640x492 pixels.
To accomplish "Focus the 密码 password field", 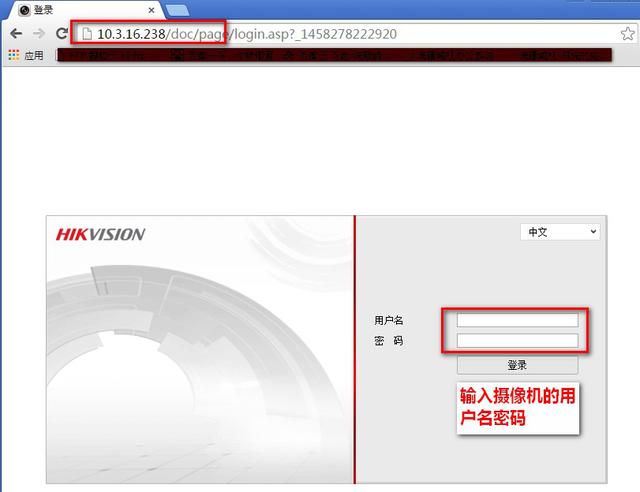I will (x=517, y=341).
